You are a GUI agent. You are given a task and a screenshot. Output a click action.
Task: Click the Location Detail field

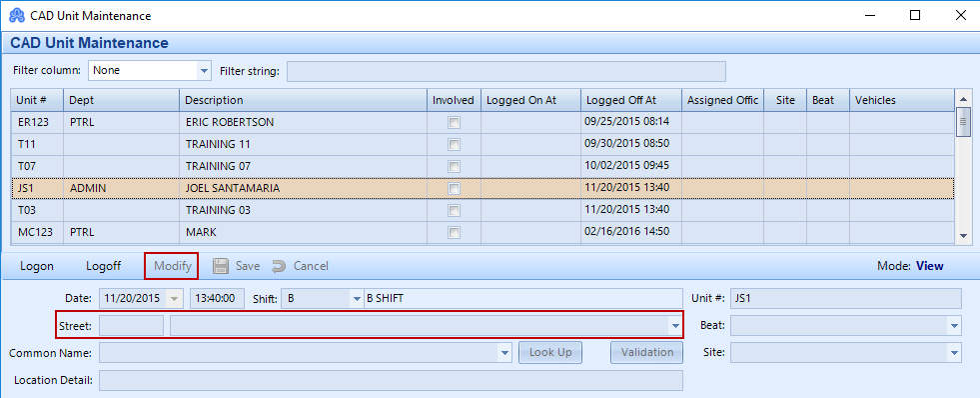pyautogui.click(x=391, y=380)
